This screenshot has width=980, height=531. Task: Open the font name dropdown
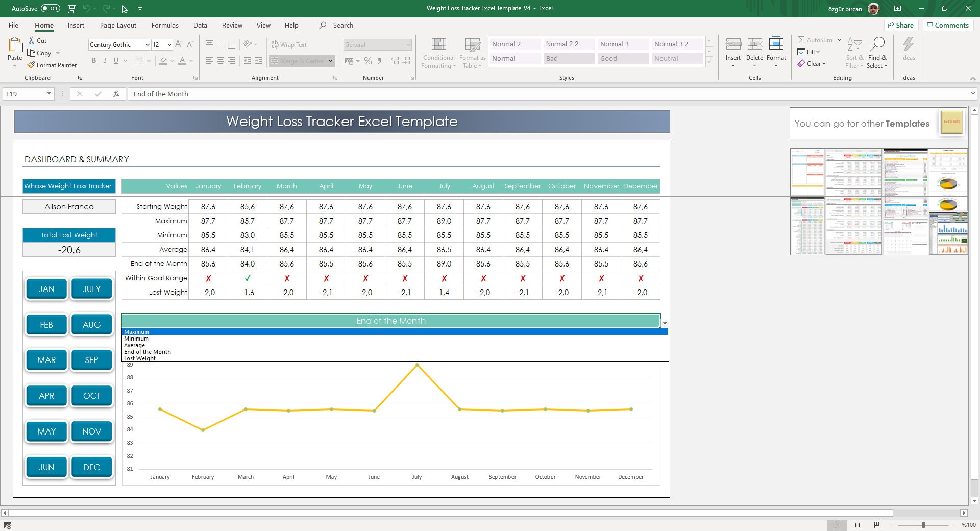click(x=148, y=45)
